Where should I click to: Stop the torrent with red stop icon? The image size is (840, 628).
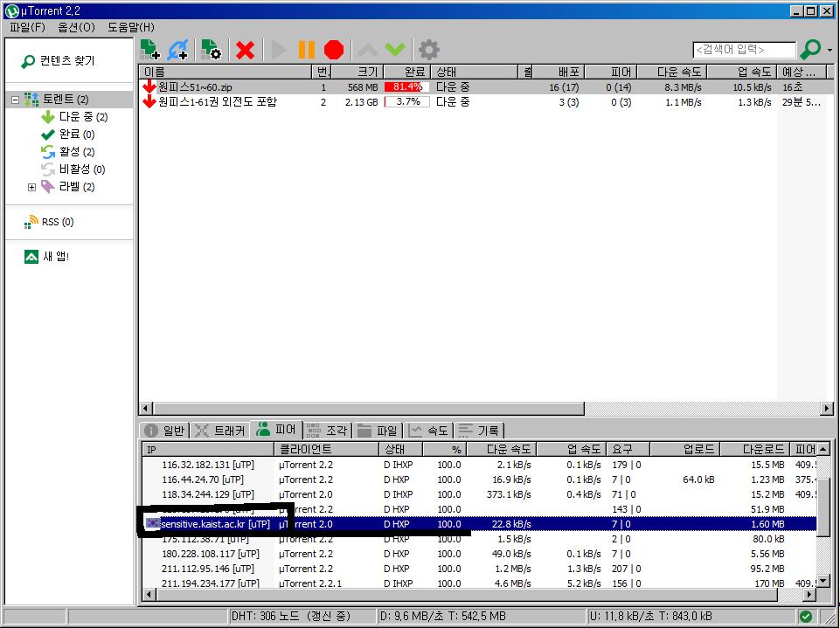pos(334,51)
